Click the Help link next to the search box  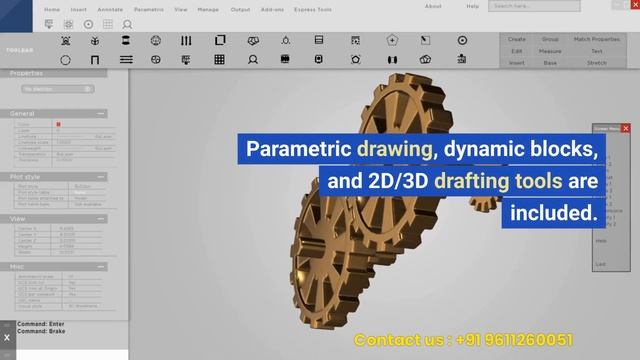tap(473, 6)
